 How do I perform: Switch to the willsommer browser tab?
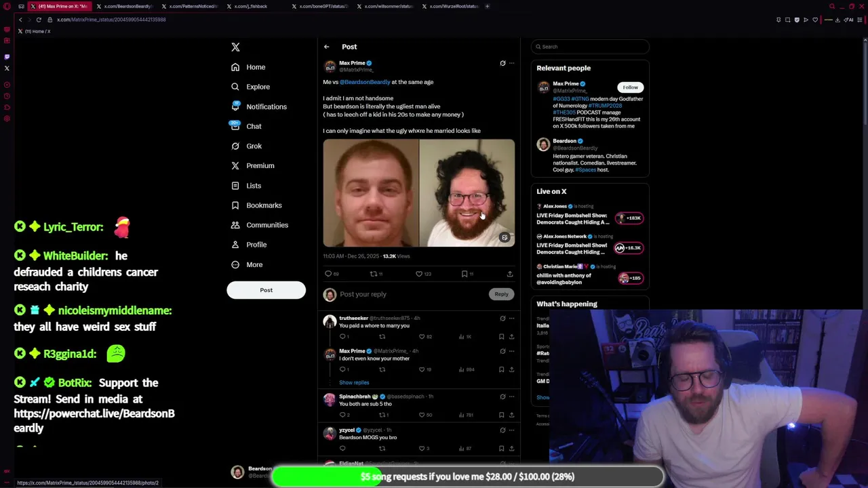pos(386,6)
